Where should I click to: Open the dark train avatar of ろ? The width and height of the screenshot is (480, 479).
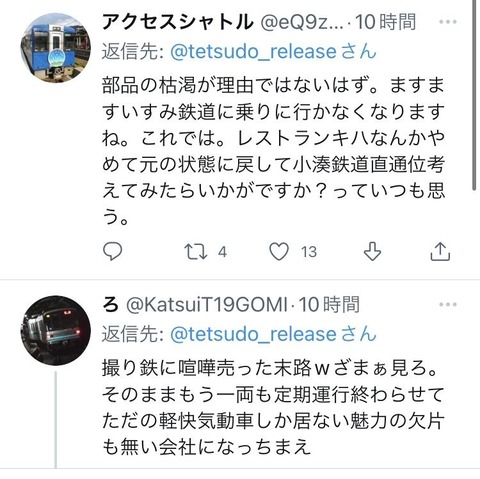(56, 330)
